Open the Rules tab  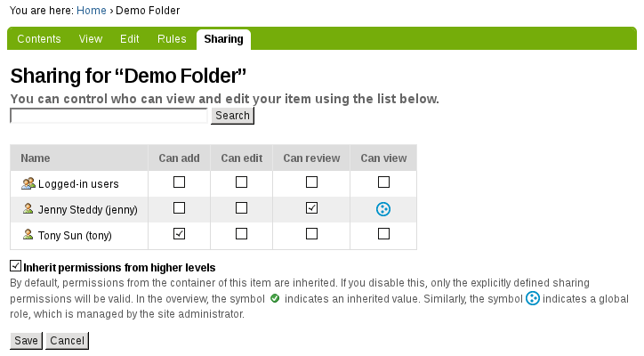[172, 39]
